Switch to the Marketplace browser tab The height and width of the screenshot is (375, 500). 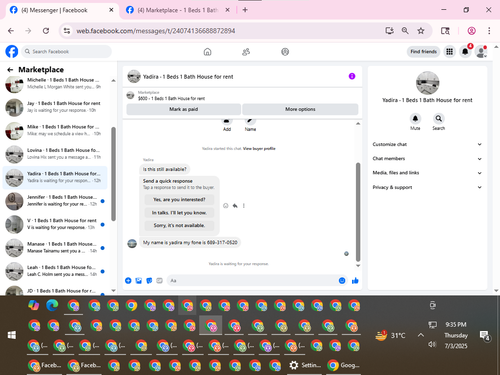pyautogui.click(x=178, y=10)
